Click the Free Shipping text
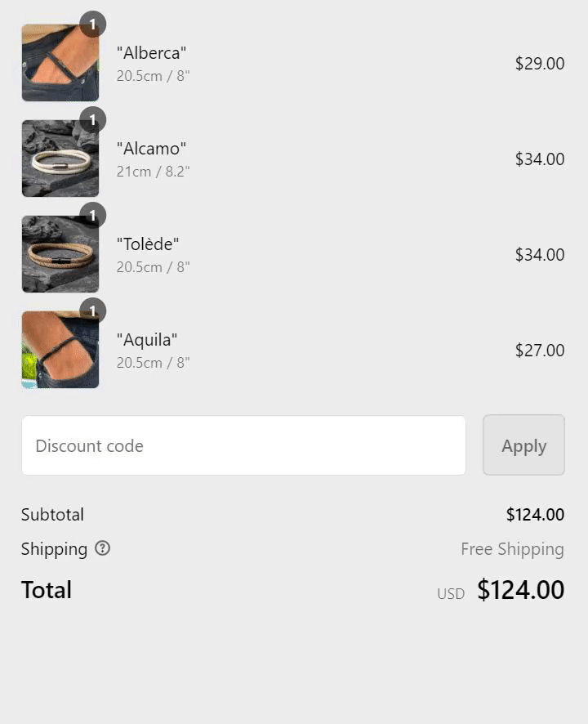Viewport: 588px width, 724px height. click(x=512, y=549)
